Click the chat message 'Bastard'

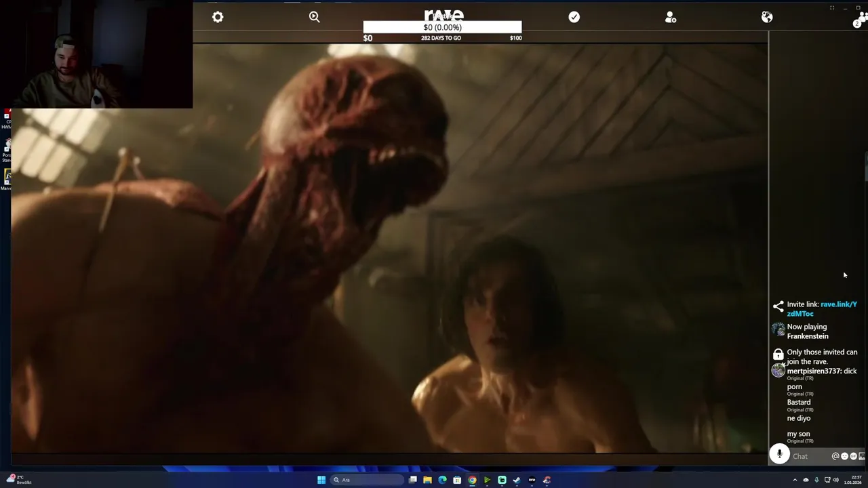pos(799,402)
